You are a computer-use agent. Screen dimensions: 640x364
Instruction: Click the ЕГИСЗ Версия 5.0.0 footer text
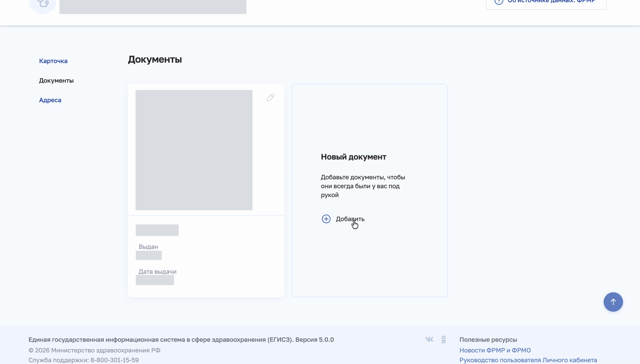pyautogui.click(x=181, y=340)
